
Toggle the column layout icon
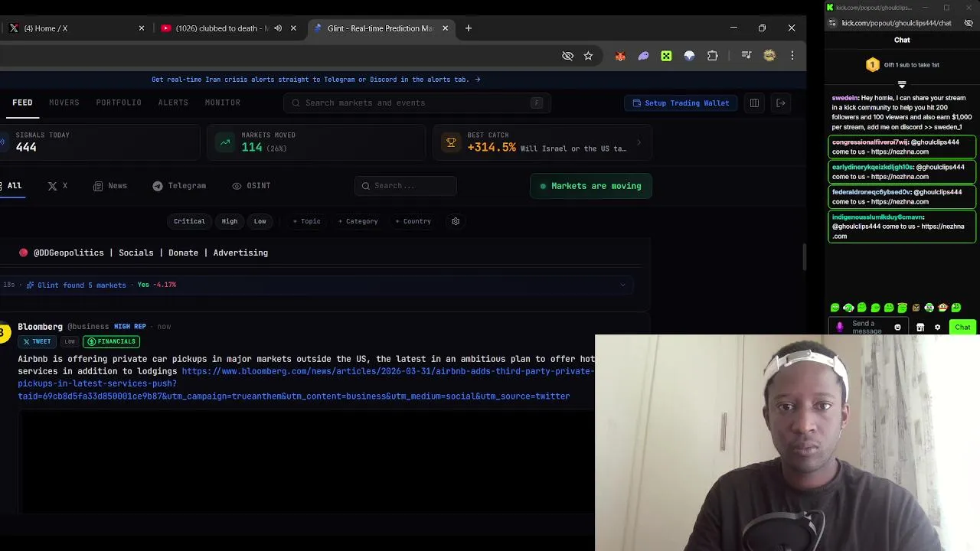coord(754,103)
